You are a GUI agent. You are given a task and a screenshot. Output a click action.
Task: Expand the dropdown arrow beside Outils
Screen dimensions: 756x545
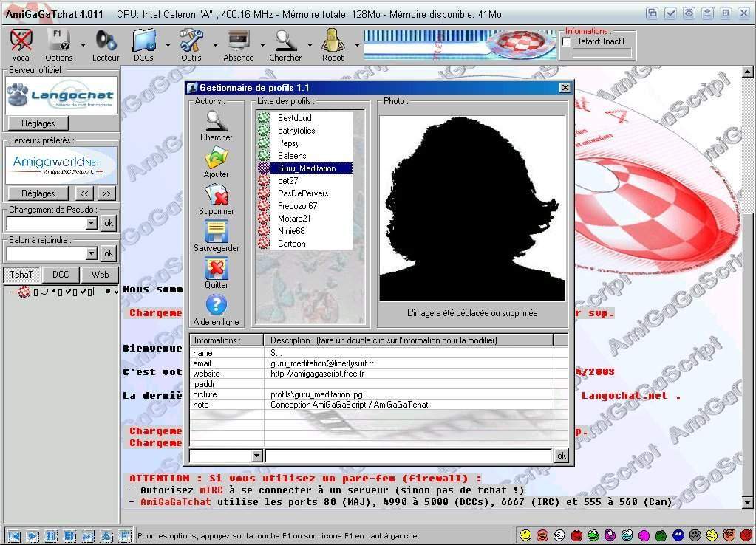click(215, 45)
